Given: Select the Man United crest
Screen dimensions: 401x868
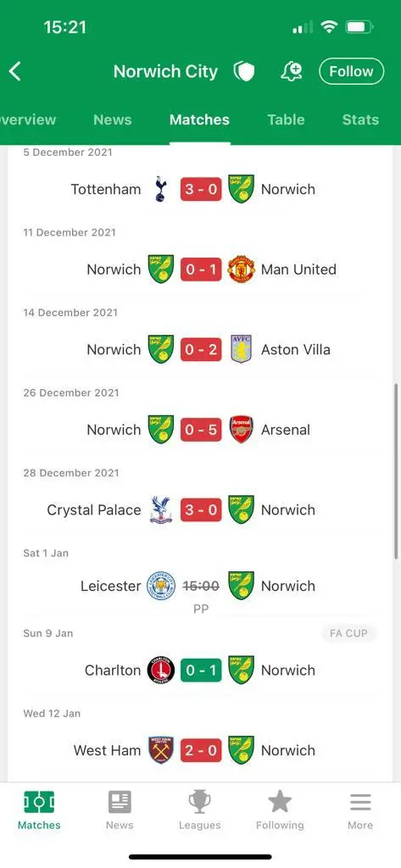Looking at the screenshot, I should click(x=241, y=270).
